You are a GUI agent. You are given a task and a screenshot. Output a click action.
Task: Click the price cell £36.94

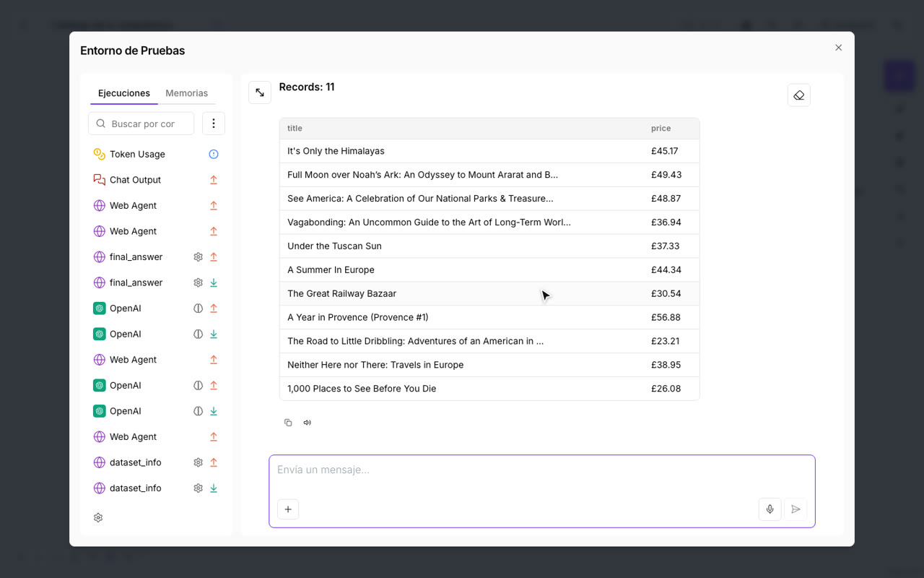666,223
